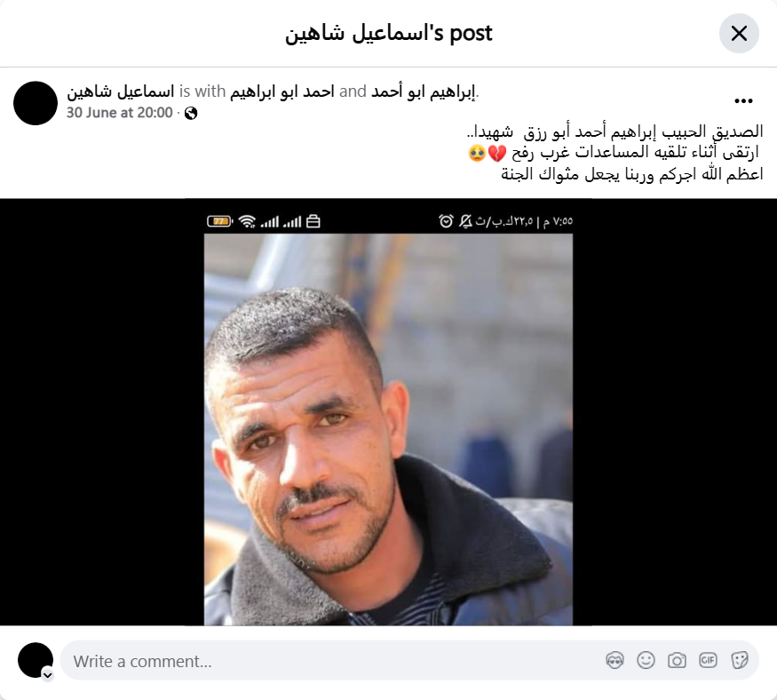Open tagged profile احمد ابو ابراهيم

pyautogui.click(x=282, y=91)
